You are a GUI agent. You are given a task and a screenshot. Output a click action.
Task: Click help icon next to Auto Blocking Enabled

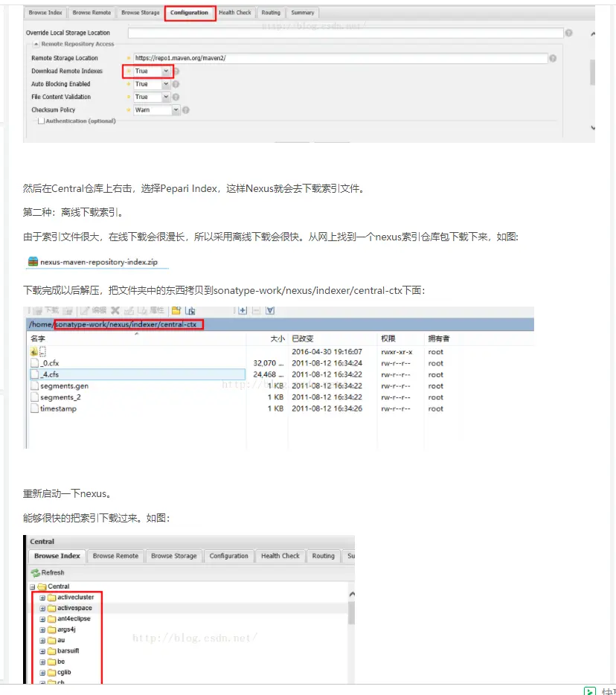[176, 84]
